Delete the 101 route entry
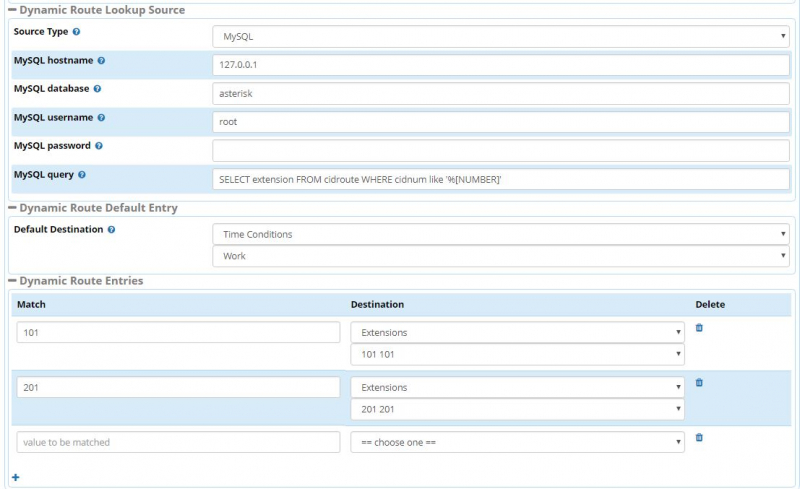This screenshot has height=489, width=800. click(699, 328)
